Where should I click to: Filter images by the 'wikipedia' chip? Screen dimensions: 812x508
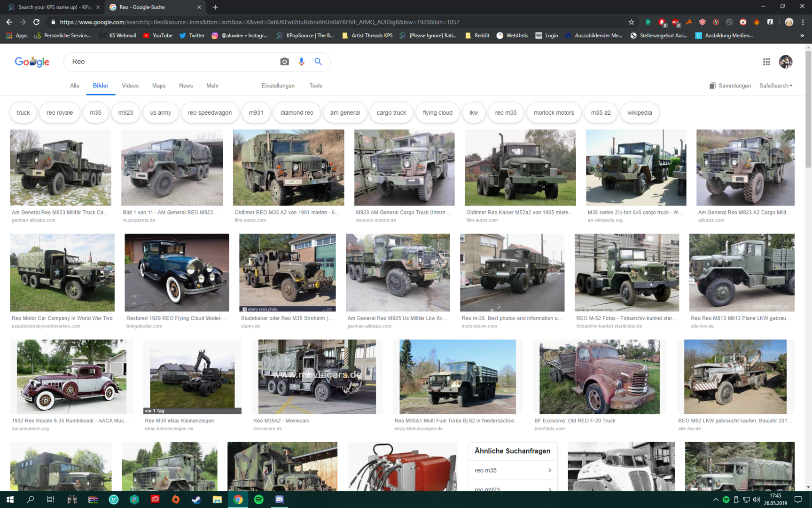click(x=640, y=113)
